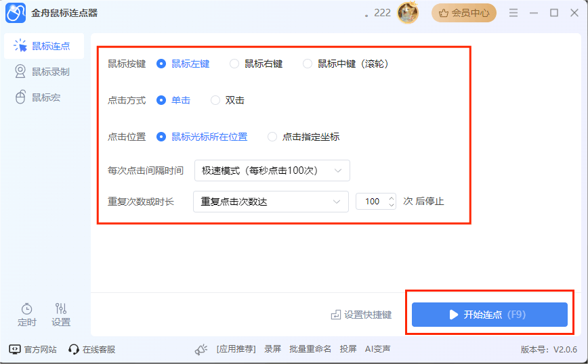Open the 会员中心 member center

464,13
